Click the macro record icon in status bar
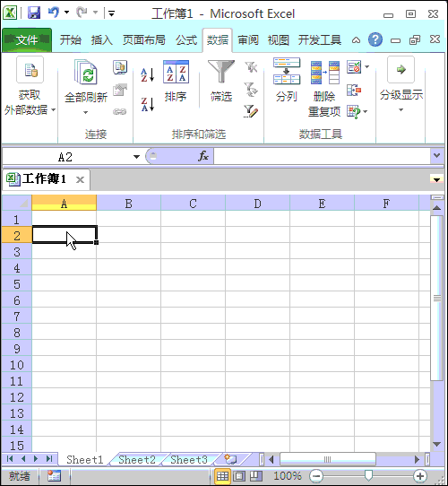This screenshot has width=448, height=486. 54,476
